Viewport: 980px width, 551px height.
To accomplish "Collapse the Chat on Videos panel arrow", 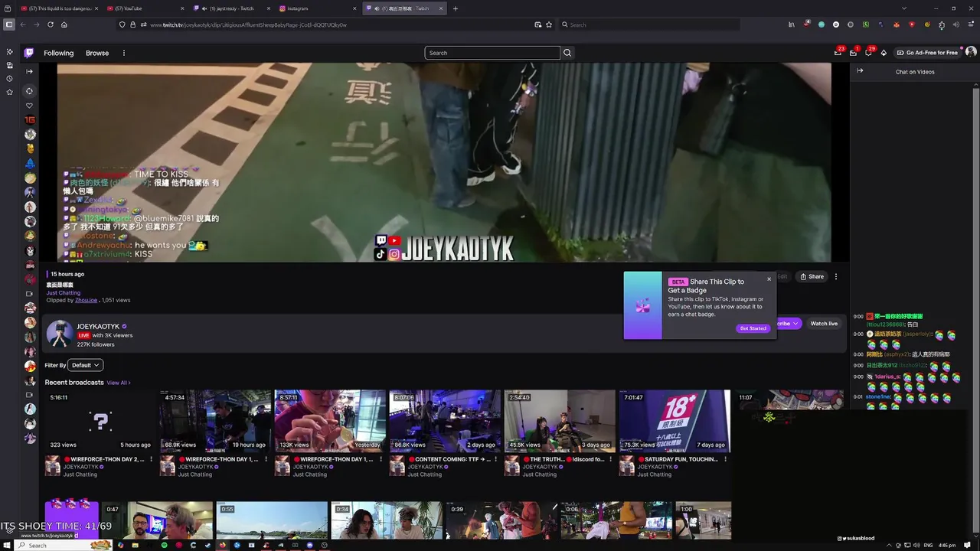I will pos(860,70).
